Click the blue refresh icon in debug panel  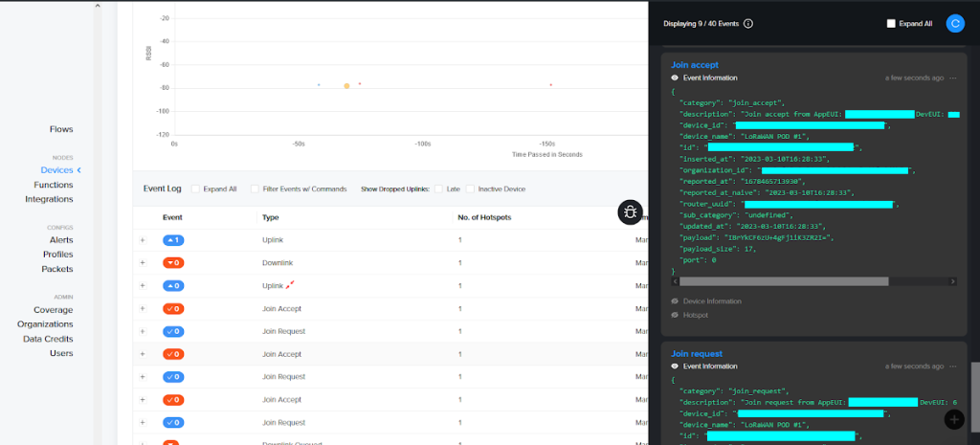(x=954, y=23)
